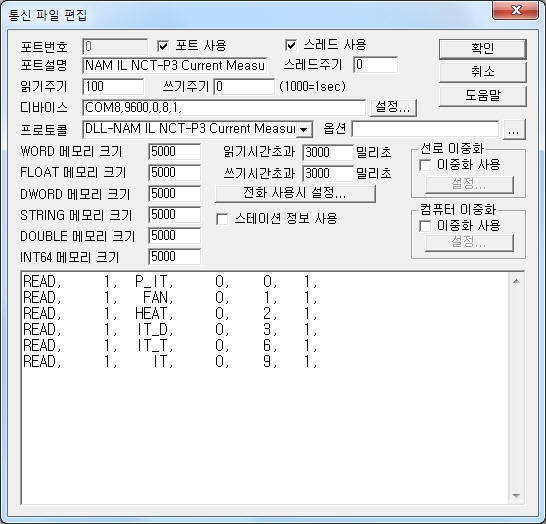Enable 스테이션 정보 사용 checkbox
546x524 pixels.
click(x=222, y=219)
